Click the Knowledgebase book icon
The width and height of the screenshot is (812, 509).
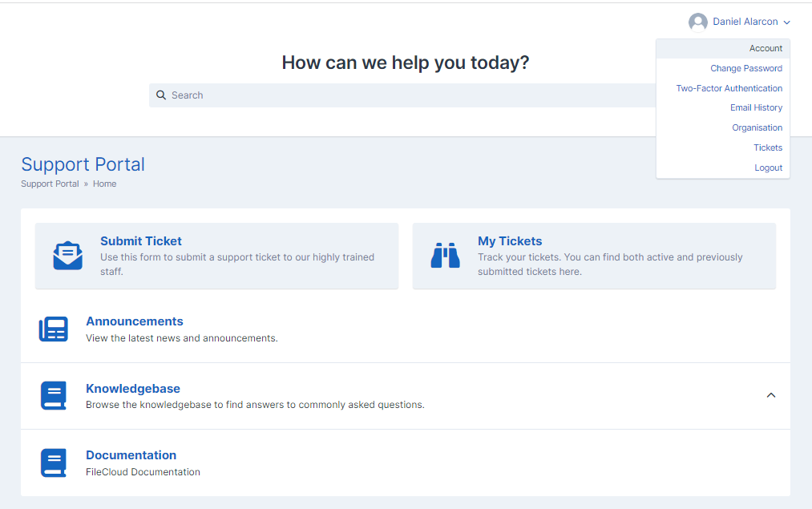54,396
